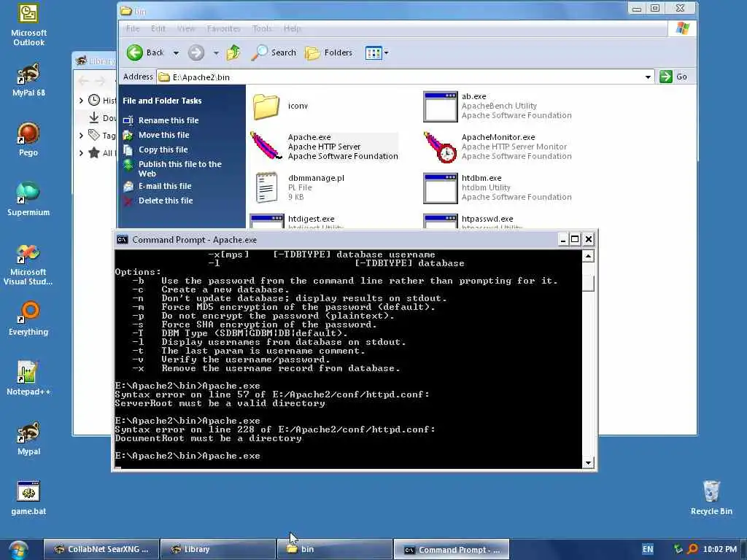Viewport: 747px width, 560px height.
Task: Open Back history dropdown arrow
Action: pyautogui.click(x=176, y=52)
